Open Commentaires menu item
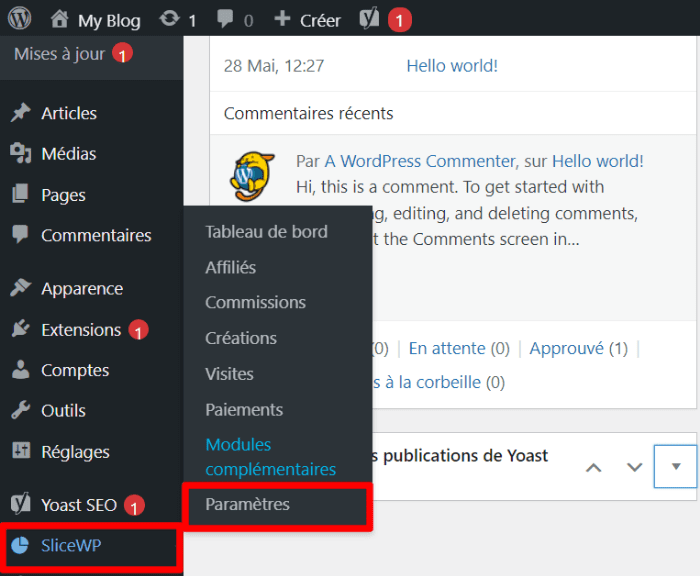 (x=96, y=235)
